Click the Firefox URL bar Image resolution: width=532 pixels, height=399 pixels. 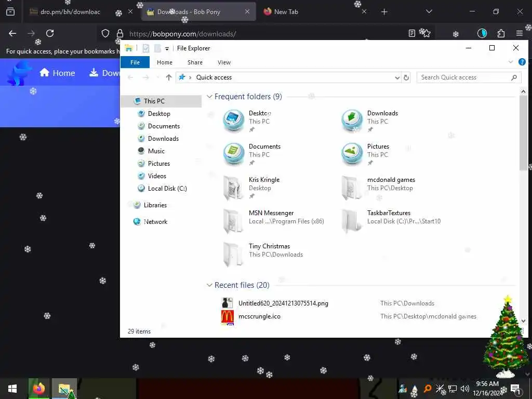pyautogui.click(x=264, y=34)
